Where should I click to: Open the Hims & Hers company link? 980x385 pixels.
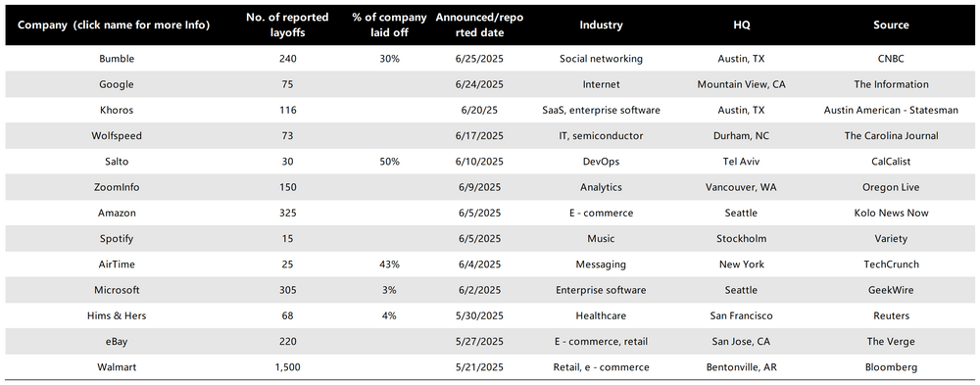[117, 315]
